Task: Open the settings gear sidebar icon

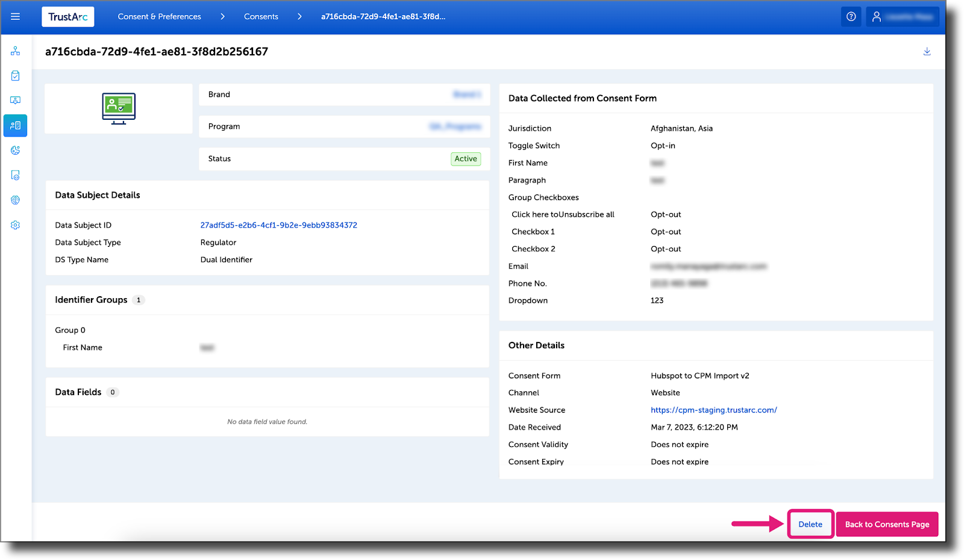Action: (x=15, y=225)
